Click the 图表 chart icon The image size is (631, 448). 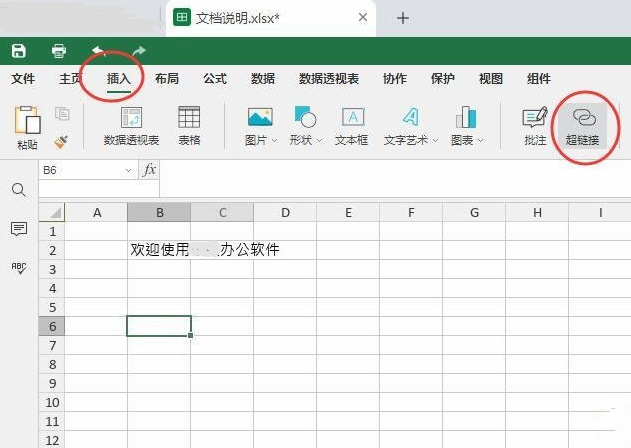pos(466,117)
